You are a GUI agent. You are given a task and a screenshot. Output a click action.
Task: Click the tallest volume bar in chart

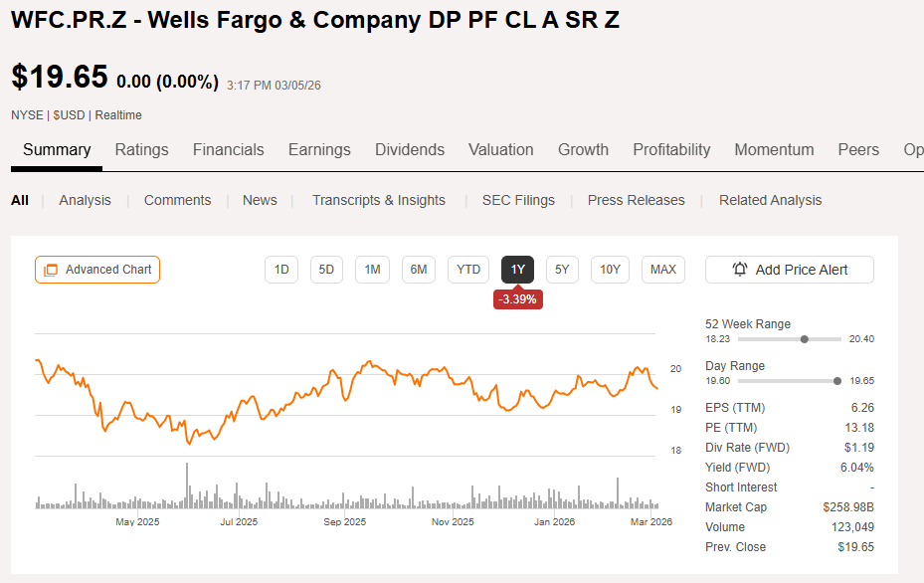pos(187,486)
